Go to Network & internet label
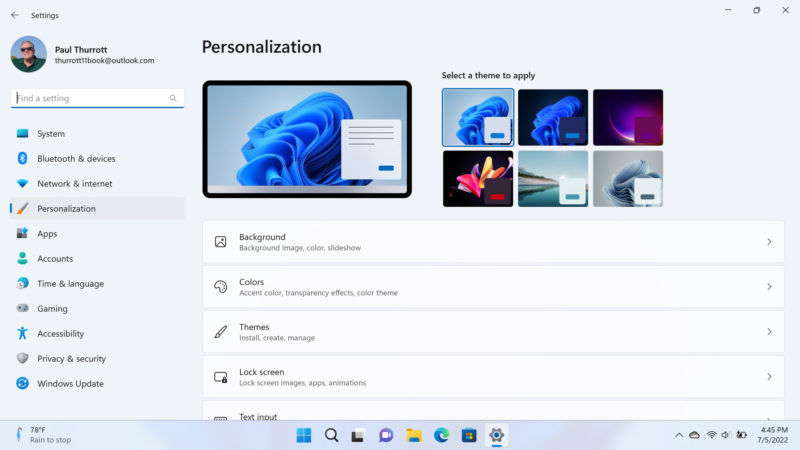Image resolution: width=800 pixels, height=450 pixels. (x=74, y=184)
